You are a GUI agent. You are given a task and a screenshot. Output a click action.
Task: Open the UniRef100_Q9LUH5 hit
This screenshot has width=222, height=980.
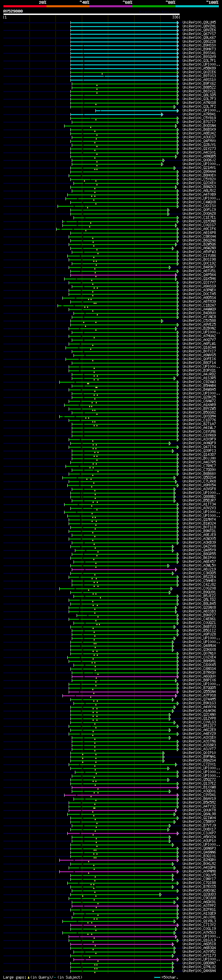pos(199,23)
